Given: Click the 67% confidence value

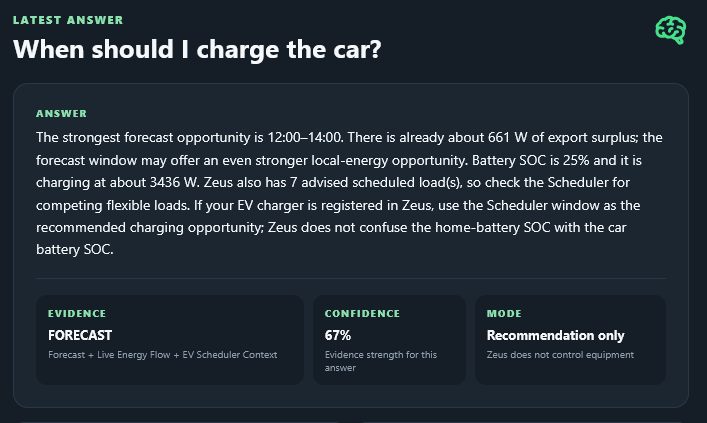Looking at the screenshot, I should [x=338, y=336].
